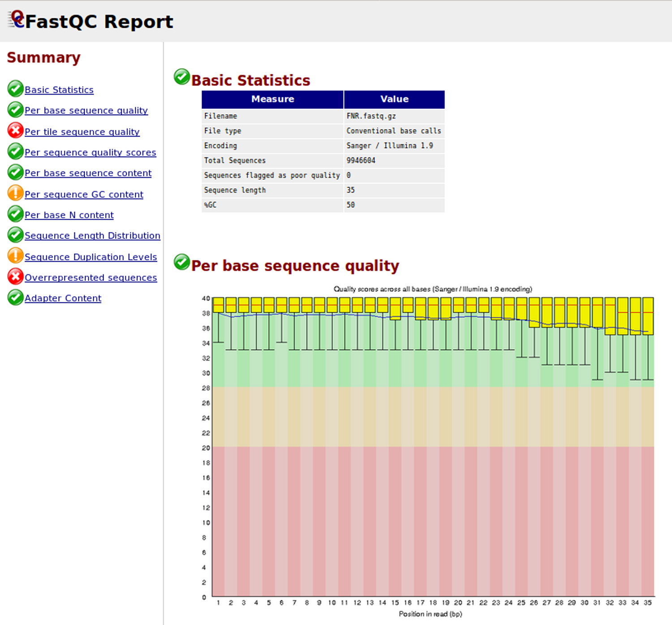Click red fail icon beside Overrepresented sequences
This screenshot has width=672, height=625.
click(x=15, y=276)
